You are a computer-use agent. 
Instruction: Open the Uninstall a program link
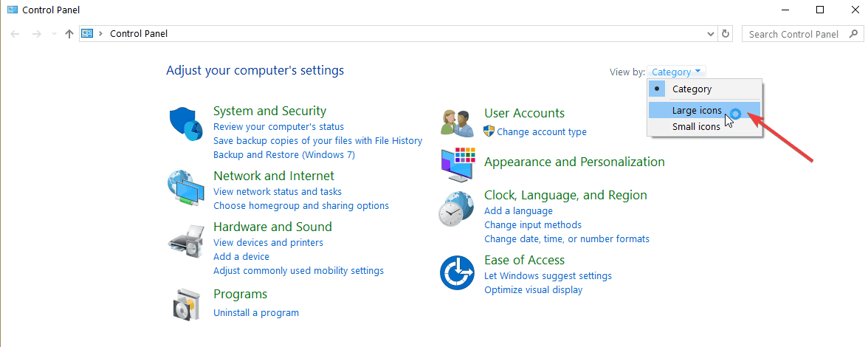[255, 313]
